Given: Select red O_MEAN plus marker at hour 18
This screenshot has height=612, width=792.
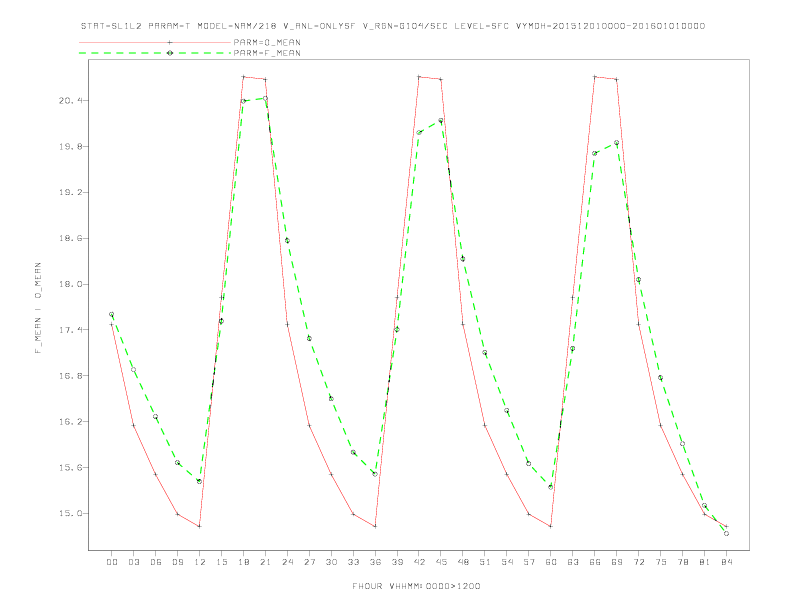Looking at the screenshot, I should pos(243,77).
